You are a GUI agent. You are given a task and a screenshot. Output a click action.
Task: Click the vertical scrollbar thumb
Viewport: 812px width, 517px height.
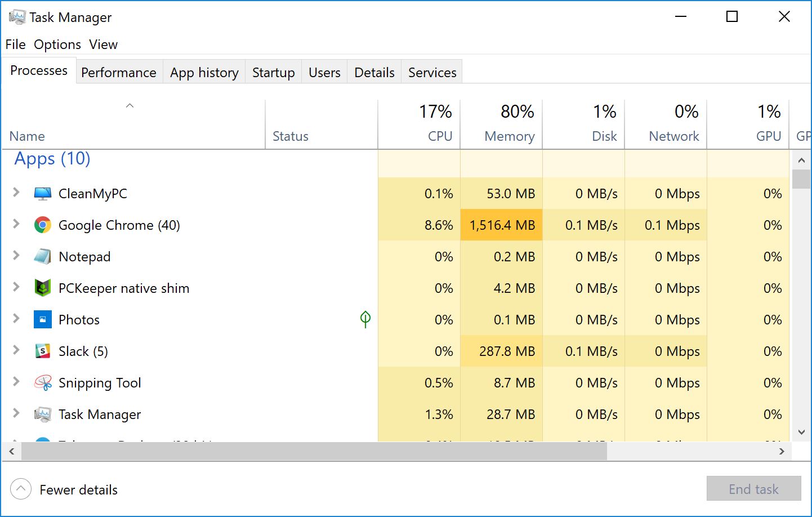pos(801,179)
